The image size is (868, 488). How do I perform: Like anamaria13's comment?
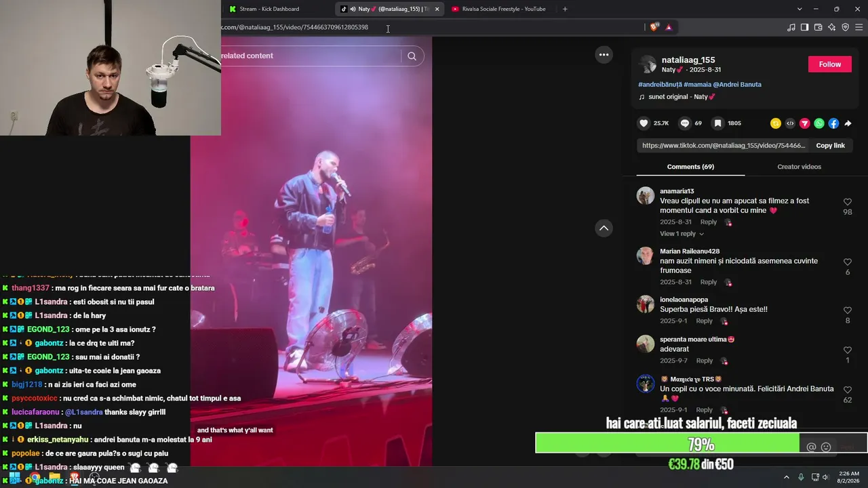(x=847, y=202)
